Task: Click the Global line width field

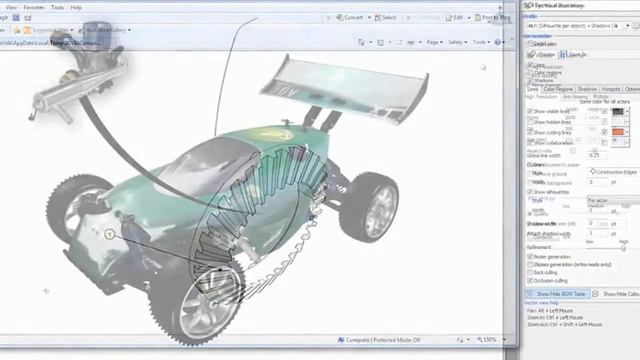Action: [598, 155]
